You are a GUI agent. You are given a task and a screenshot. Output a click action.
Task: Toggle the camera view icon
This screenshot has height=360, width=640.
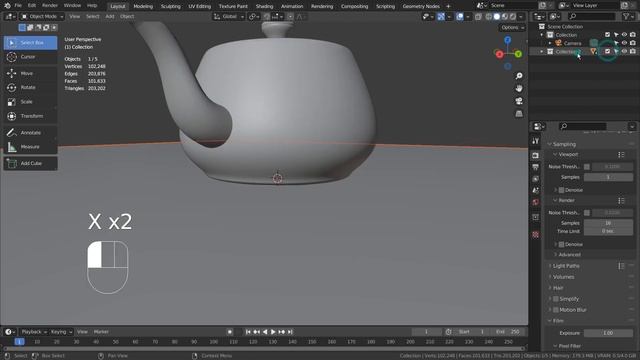tap(519, 101)
